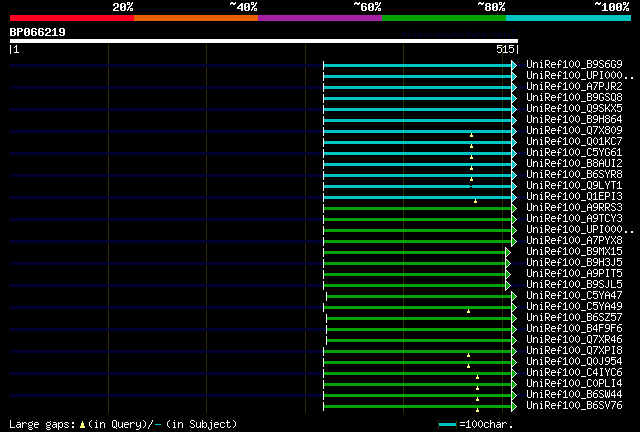Select the UniRef100_B6SW44 entry
The width and height of the screenshot is (640, 432).
[x=574, y=395]
